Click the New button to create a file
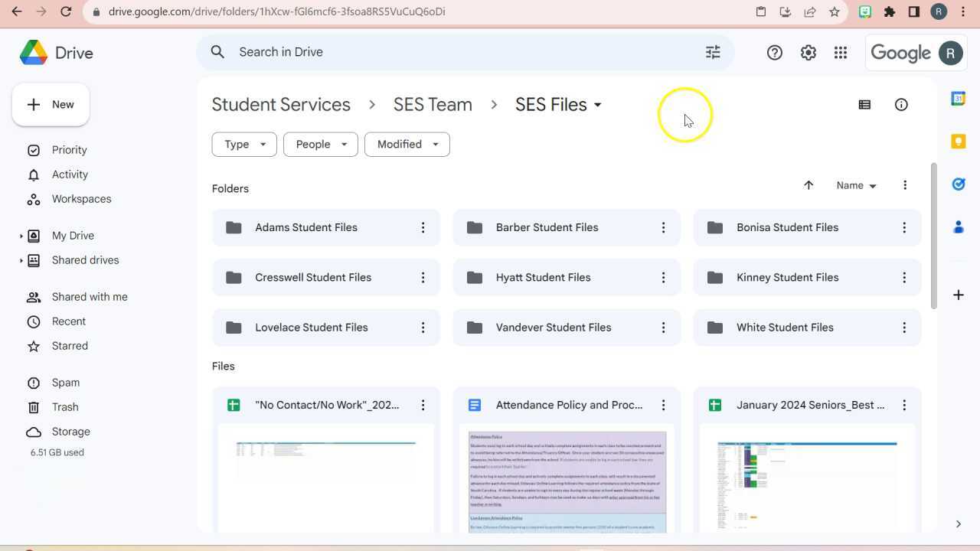Image resolution: width=980 pixels, height=551 pixels. point(51,104)
